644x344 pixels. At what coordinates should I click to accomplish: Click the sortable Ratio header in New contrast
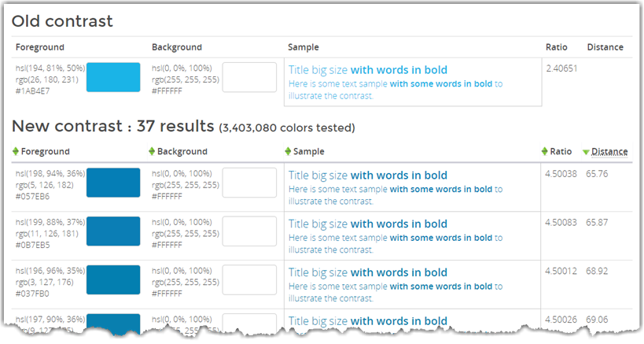[561, 152]
